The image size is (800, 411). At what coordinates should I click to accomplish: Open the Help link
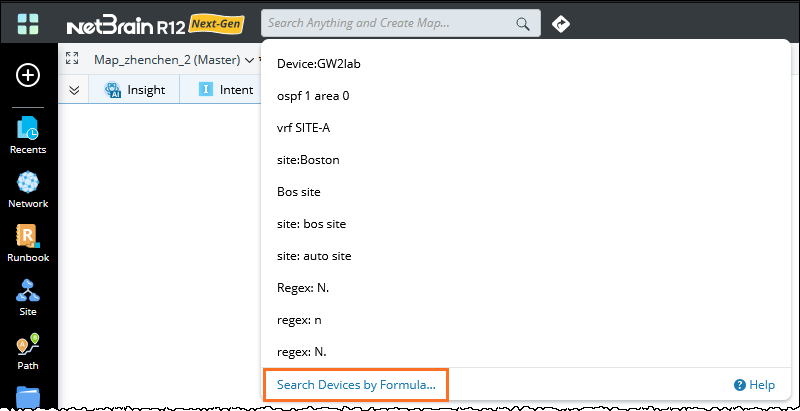[x=754, y=384]
